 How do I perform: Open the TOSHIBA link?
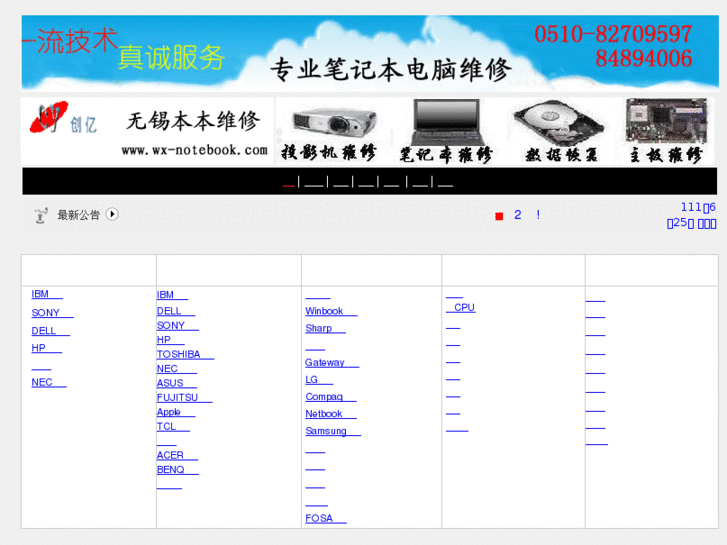click(x=185, y=354)
